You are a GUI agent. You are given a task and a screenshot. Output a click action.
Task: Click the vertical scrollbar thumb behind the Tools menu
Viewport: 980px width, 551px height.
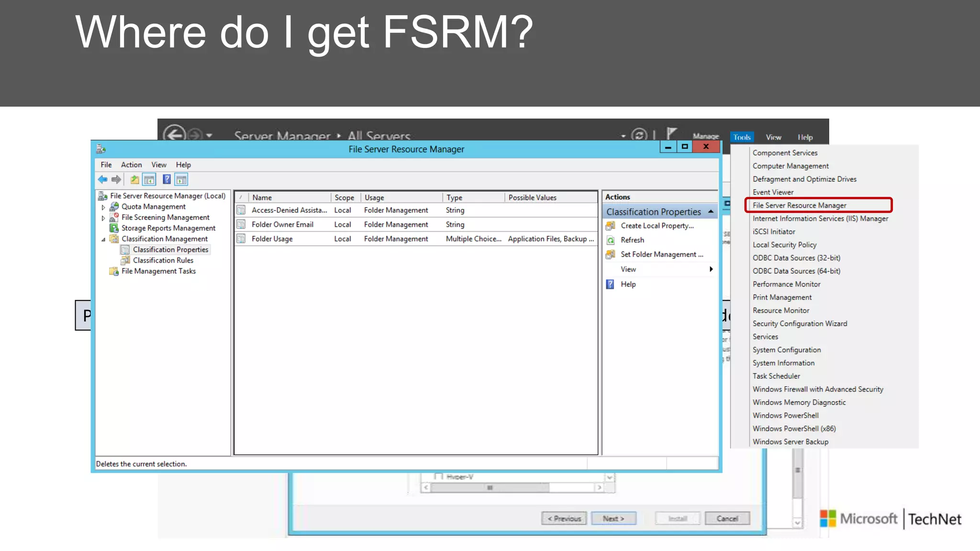(797, 474)
